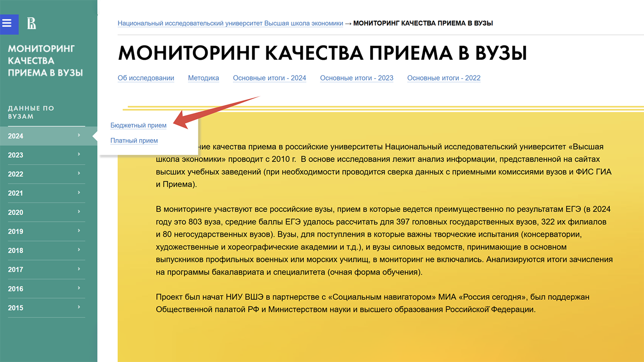Expand the 2015 year chevron
The height and width of the screenshot is (362, 644).
(x=79, y=307)
